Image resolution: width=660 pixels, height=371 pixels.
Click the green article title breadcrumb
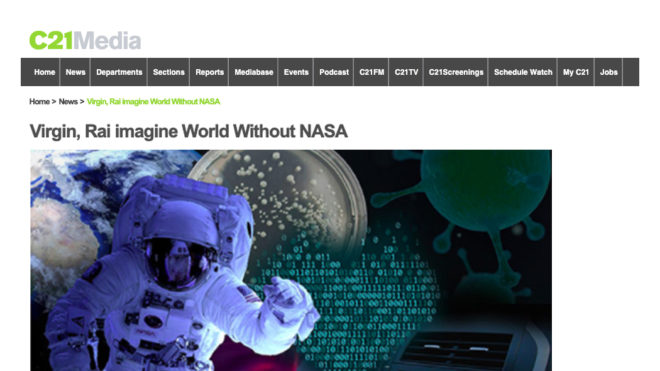coord(153,101)
